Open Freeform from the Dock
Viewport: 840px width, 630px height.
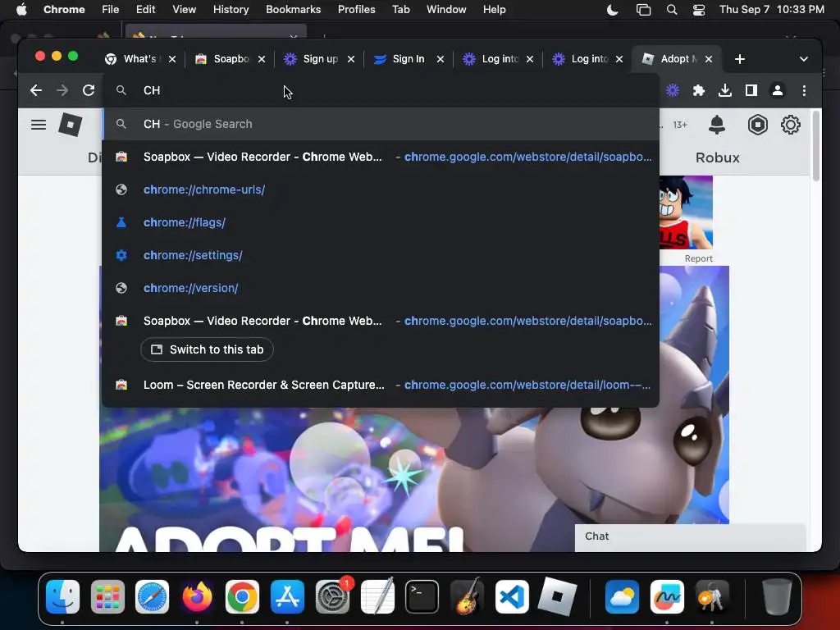667,596
